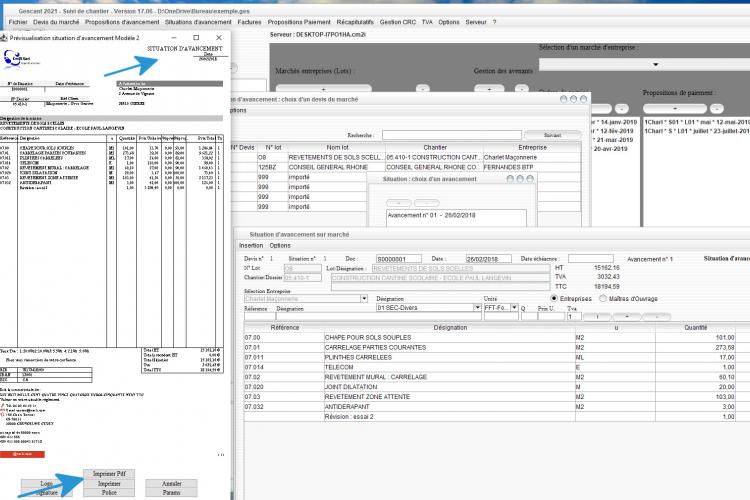This screenshot has height=500, width=750.
Task: Expand the Désignation 01 SEC-Divers dropdown
Action: (477, 308)
